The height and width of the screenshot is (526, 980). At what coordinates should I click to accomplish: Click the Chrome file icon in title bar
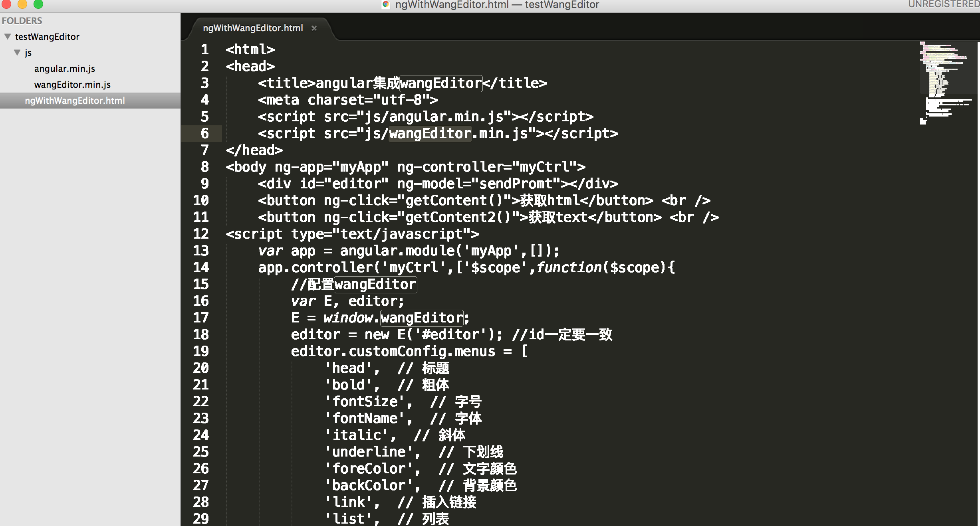pyautogui.click(x=386, y=4)
